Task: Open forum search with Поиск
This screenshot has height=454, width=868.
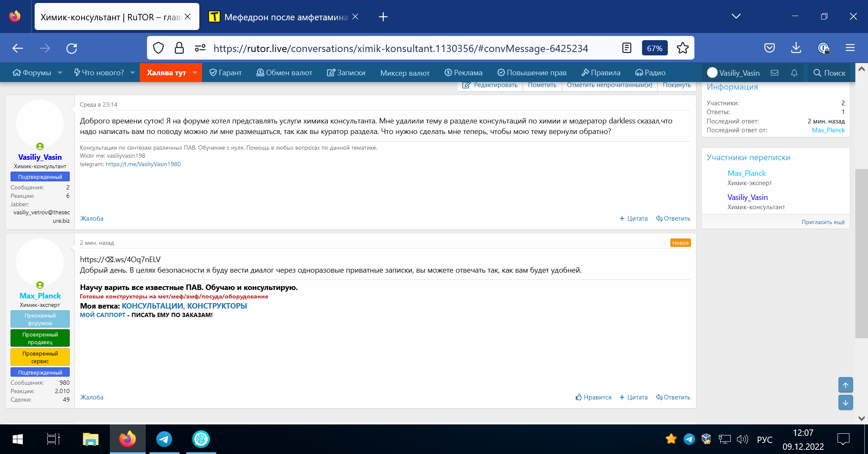Action: pos(830,73)
